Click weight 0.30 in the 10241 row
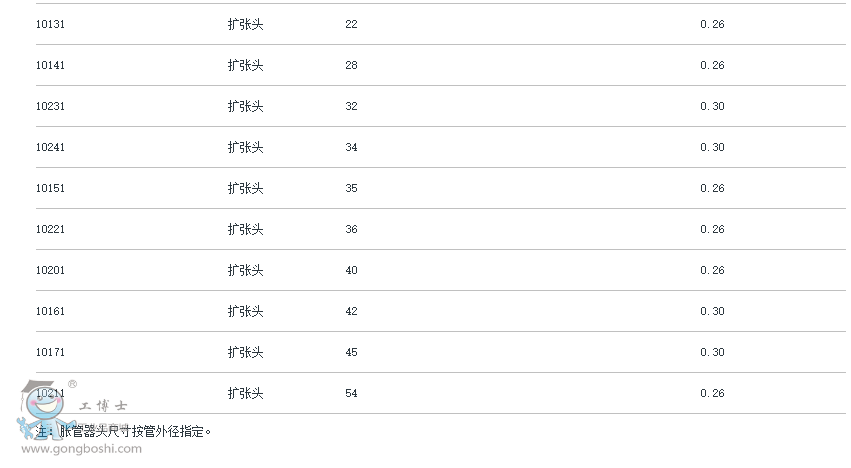The height and width of the screenshot is (468, 851). 712,147
